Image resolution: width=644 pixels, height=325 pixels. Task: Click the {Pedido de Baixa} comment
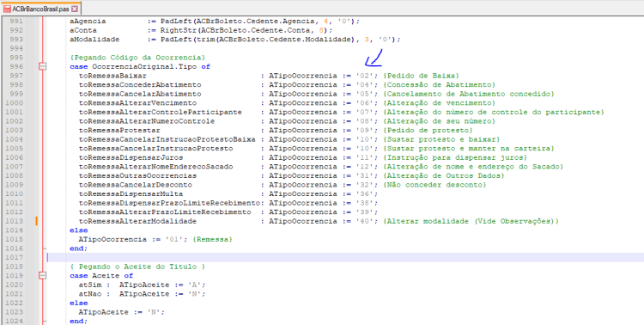click(421, 76)
